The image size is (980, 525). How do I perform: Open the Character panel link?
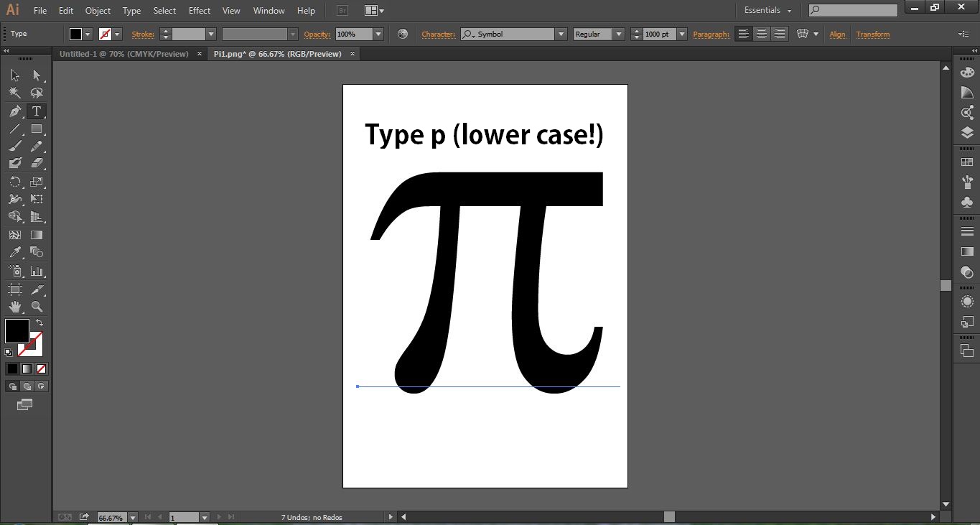[x=438, y=34]
